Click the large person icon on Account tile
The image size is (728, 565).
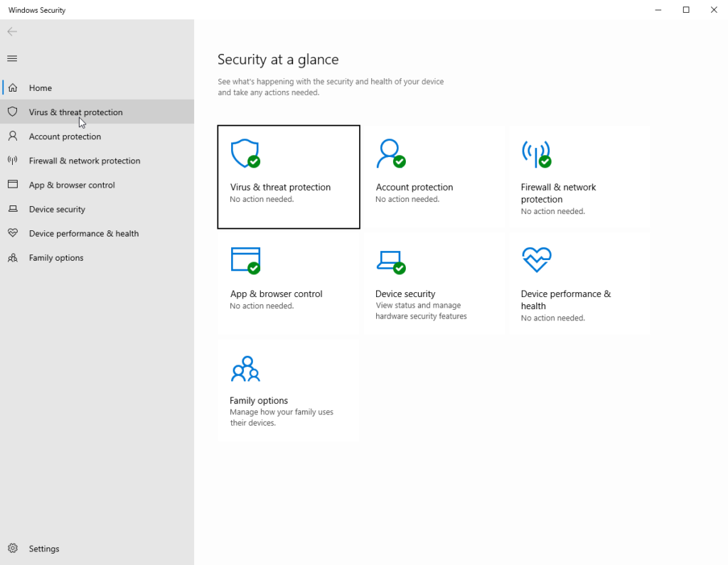click(x=391, y=154)
